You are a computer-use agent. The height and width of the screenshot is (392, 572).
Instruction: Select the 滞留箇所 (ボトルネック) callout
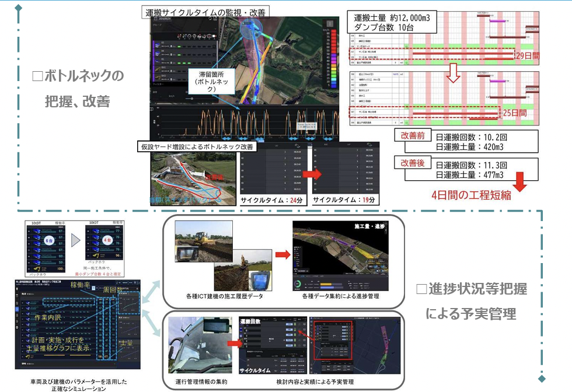(212, 82)
